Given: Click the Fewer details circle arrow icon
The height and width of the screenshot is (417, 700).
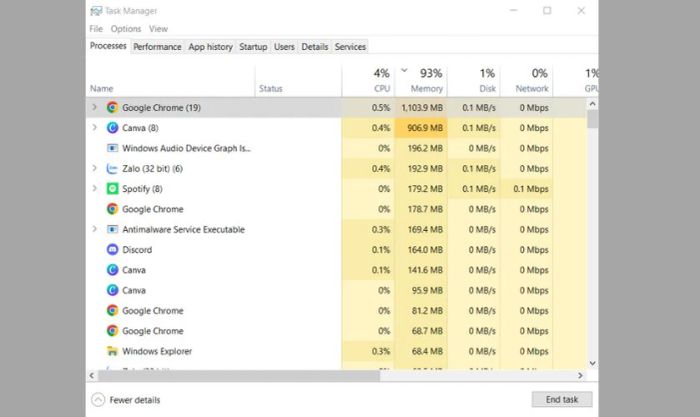Looking at the screenshot, I should [98, 400].
